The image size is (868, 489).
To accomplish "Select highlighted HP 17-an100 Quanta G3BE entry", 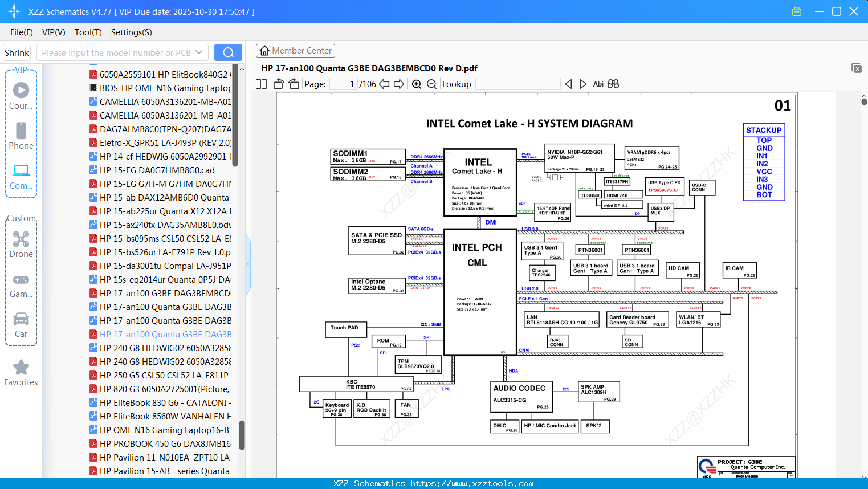I will coord(161,334).
